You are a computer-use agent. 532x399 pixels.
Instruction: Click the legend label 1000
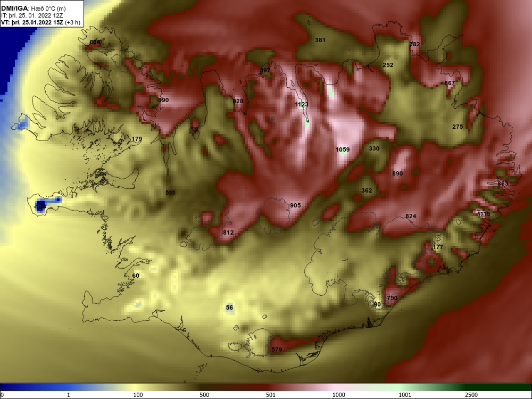(x=339, y=395)
